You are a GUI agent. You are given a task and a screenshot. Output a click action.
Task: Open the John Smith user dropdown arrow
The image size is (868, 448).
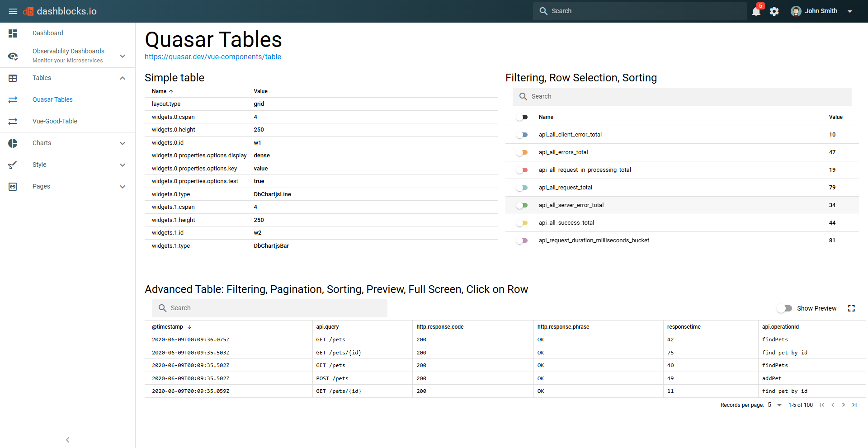(x=850, y=11)
